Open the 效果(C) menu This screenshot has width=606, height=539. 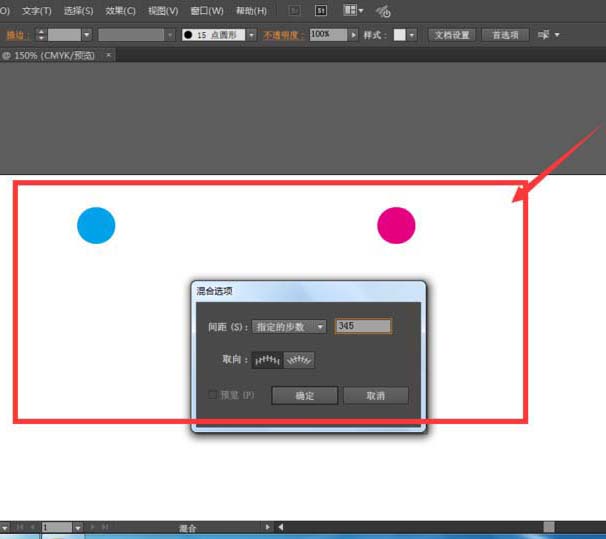[121, 11]
